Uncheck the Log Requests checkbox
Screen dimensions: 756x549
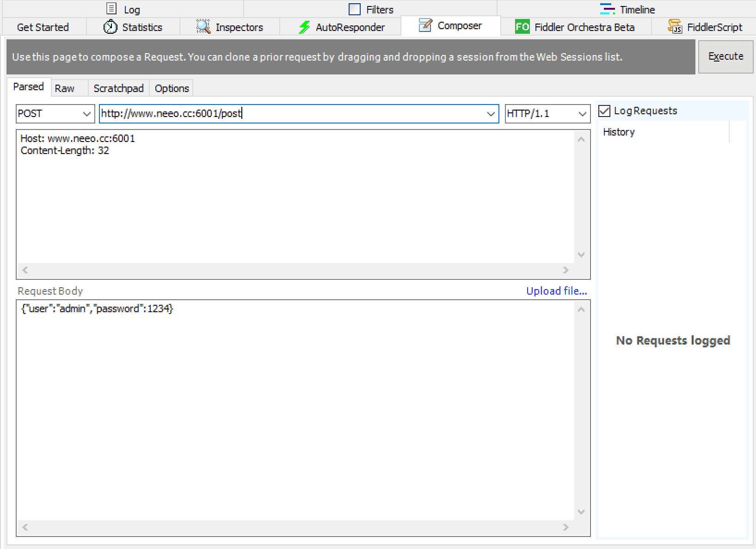[604, 111]
